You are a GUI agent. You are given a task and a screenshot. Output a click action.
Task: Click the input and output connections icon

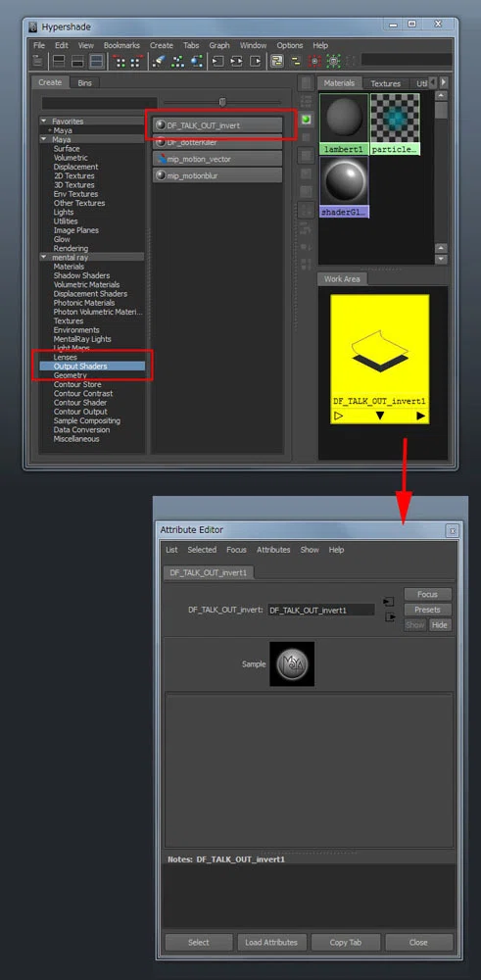coord(237,61)
